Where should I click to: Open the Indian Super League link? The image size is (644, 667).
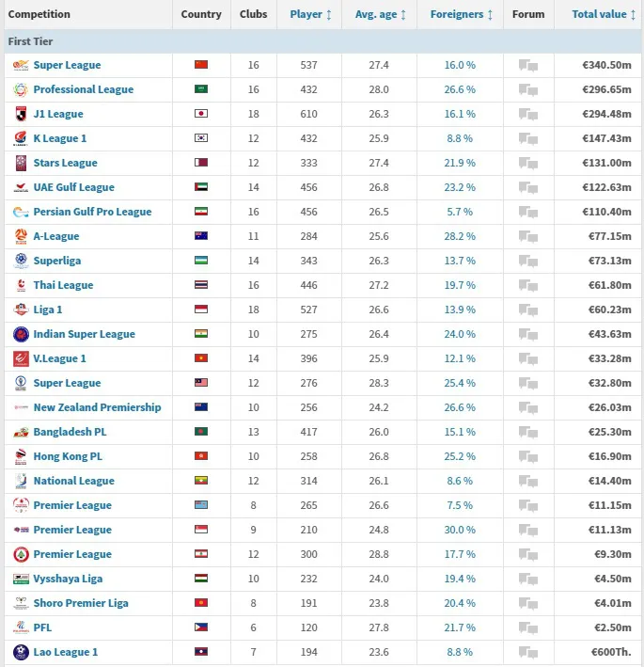pos(85,334)
